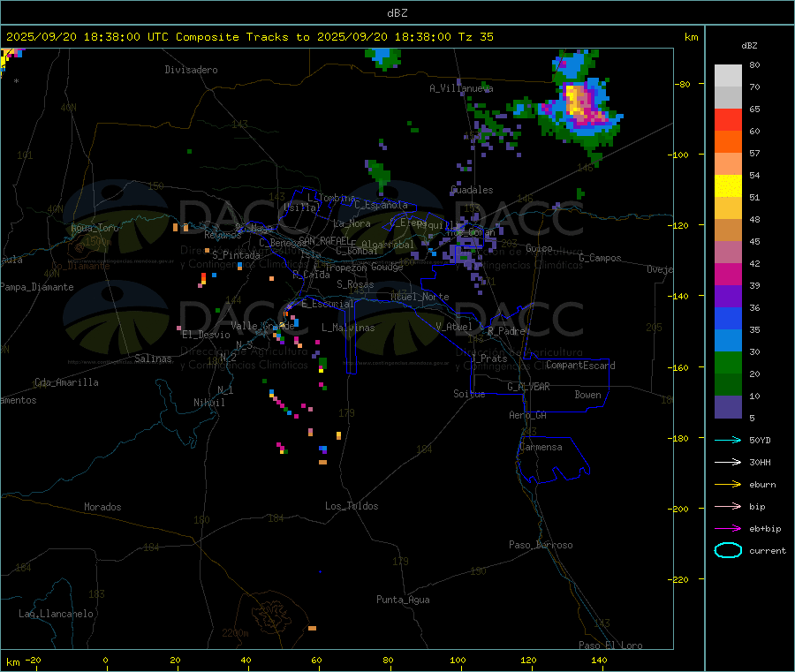Click the Bowen location label
Viewport: 795px width, 672px height.
point(587,395)
